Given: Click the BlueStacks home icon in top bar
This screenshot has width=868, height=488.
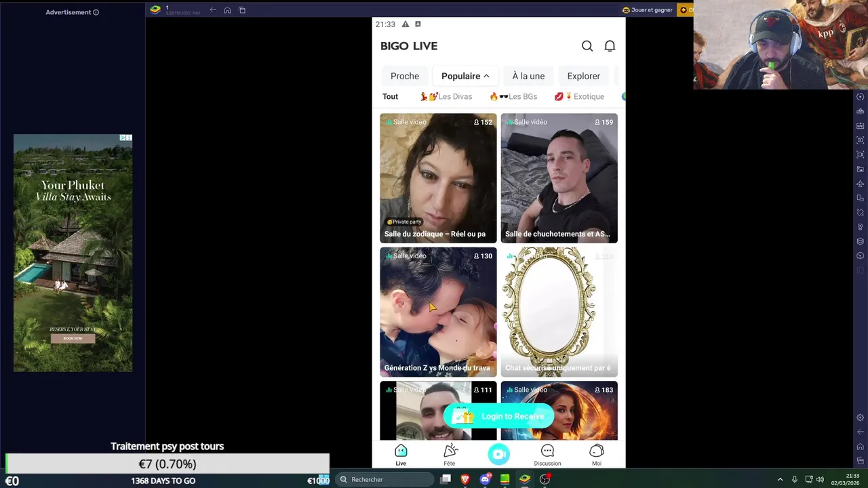Looking at the screenshot, I should (x=227, y=10).
